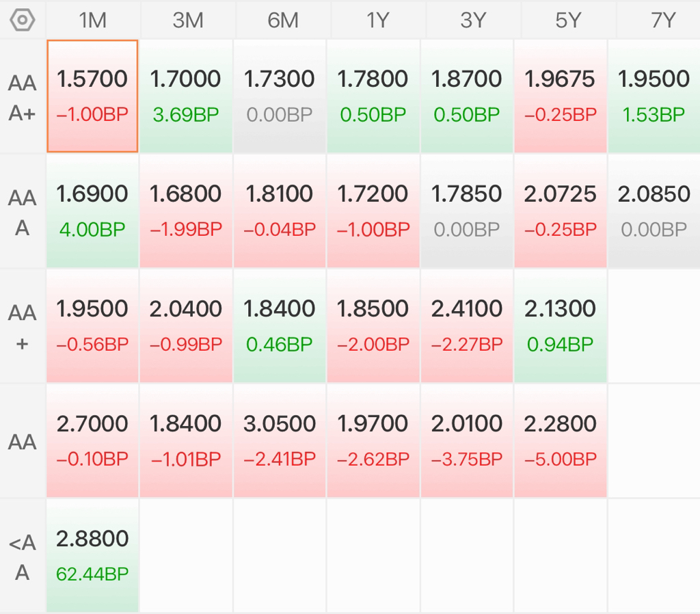This screenshot has width=700, height=614.
Task: Select the 1.9675 AAA+ 5Y cell
Action: 560,96
